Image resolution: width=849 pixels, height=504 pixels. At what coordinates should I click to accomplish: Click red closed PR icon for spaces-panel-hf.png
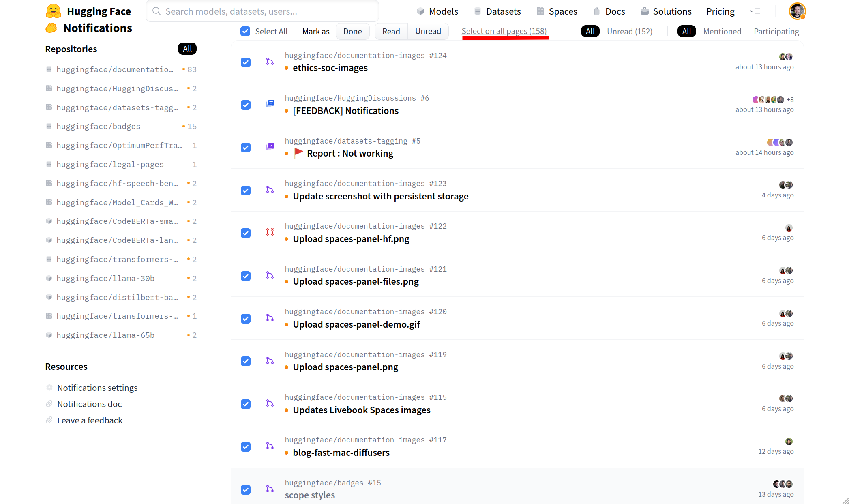[270, 232]
